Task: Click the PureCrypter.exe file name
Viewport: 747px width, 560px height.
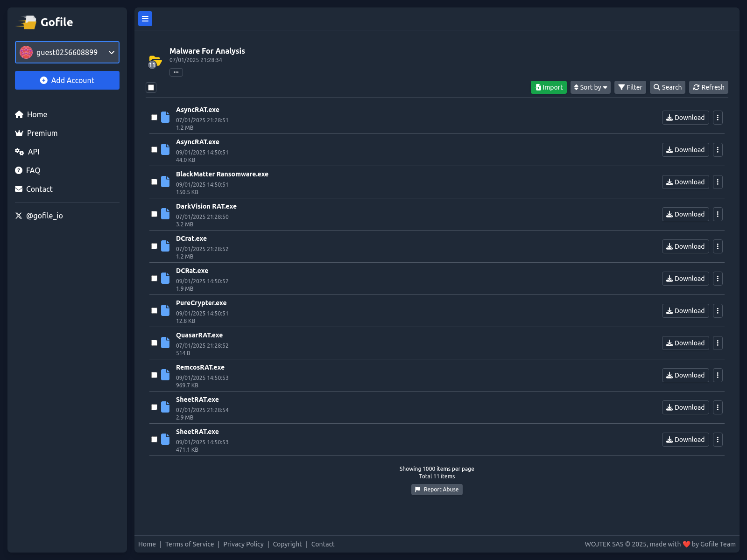Action: point(201,303)
